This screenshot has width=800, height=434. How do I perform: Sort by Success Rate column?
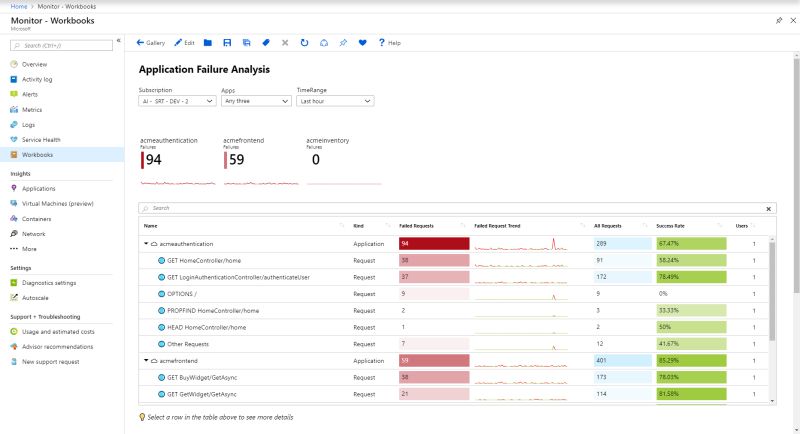pyautogui.click(x=670, y=226)
